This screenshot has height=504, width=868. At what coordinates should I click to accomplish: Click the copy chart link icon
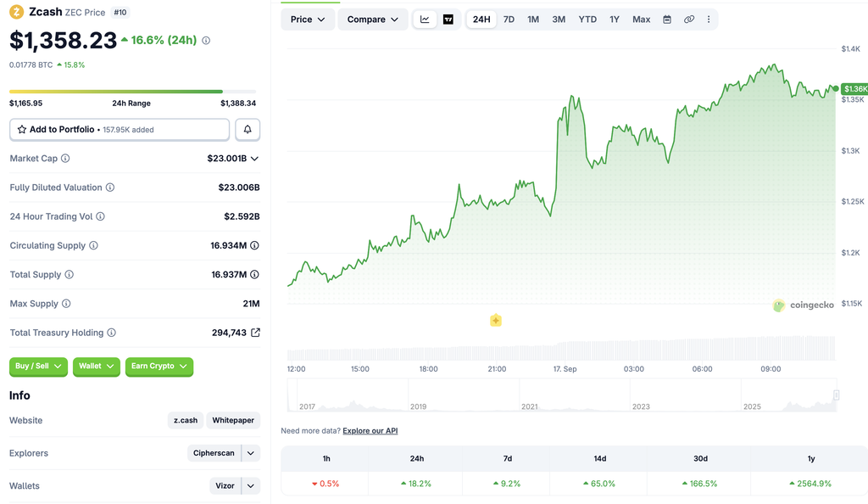pyautogui.click(x=688, y=20)
